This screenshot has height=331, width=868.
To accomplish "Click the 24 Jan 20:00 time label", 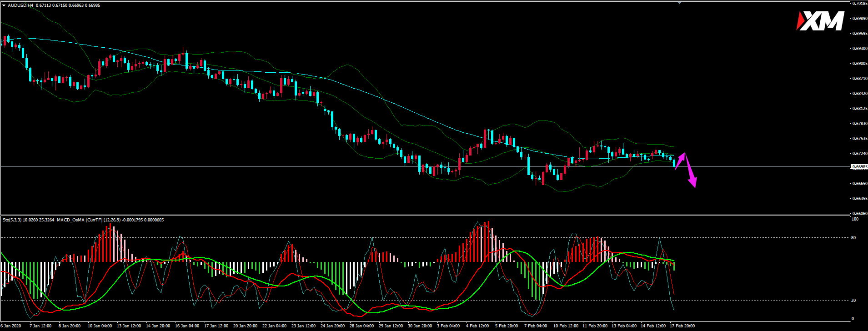I will (332, 326).
